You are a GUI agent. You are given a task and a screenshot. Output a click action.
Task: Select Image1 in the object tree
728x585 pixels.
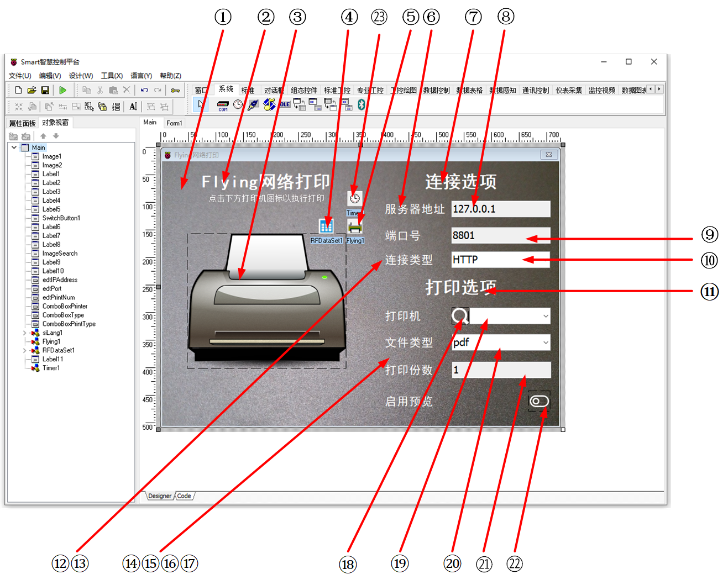tap(52, 156)
